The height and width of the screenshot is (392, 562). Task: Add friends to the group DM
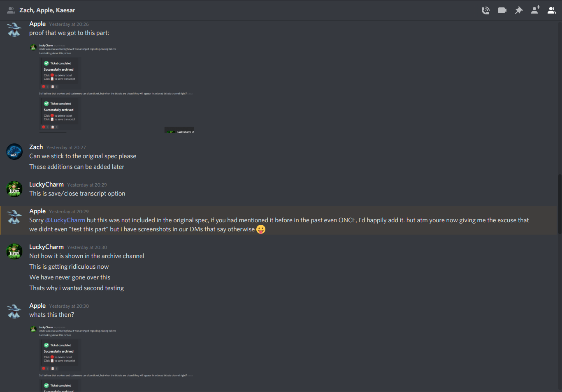[x=535, y=10]
